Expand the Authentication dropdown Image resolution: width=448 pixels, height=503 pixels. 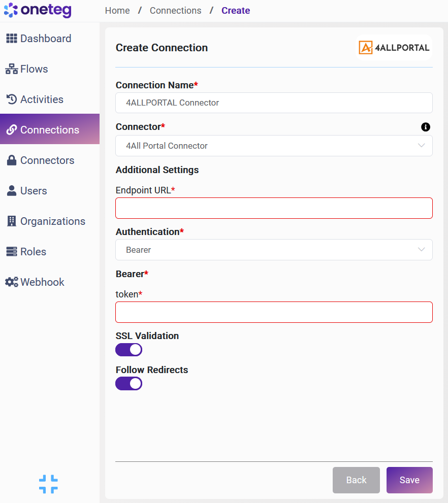pyautogui.click(x=274, y=250)
